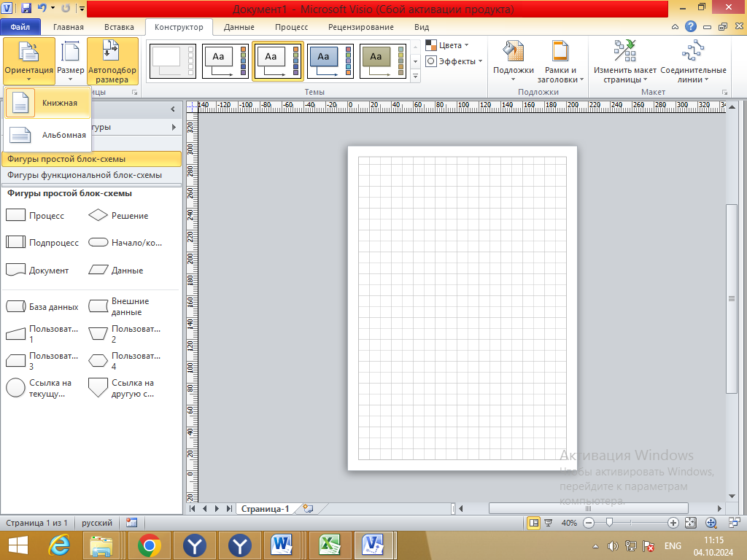Viewport: 747px width, 560px height.
Task: Select the Внешние данные shape
Action: coord(119,307)
